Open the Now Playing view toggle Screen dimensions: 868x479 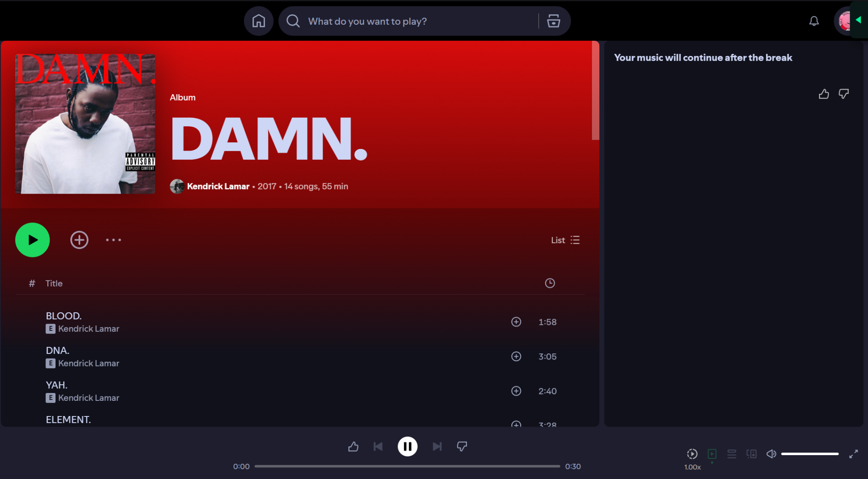click(712, 454)
